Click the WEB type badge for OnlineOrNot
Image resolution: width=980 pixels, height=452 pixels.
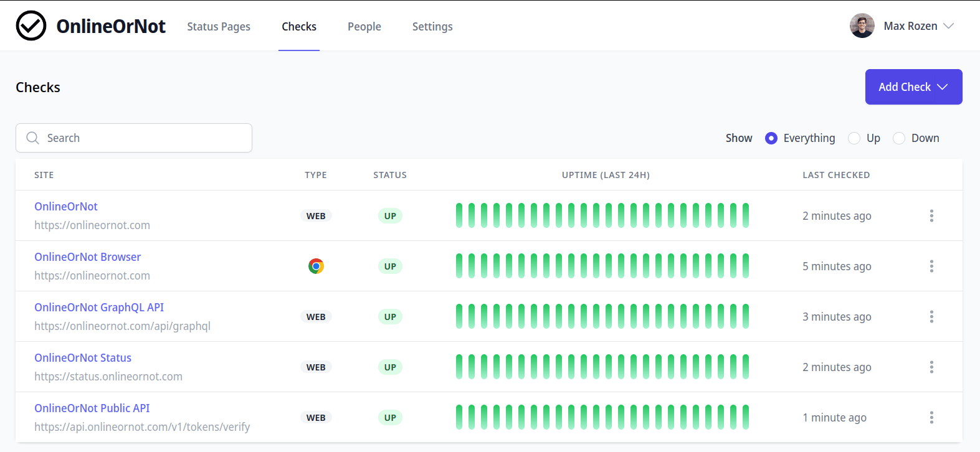pos(316,216)
